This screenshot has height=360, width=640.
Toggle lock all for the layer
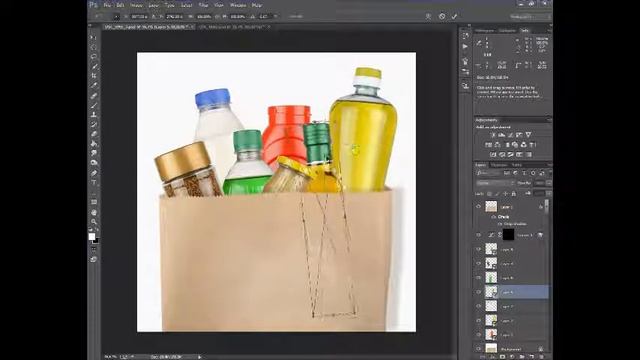point(514,193)
